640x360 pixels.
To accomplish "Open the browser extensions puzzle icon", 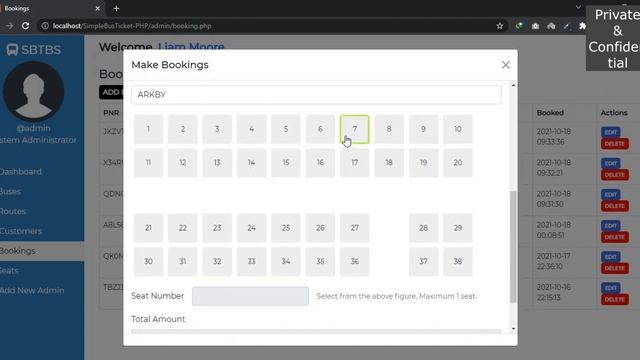I will tap(582, 26).
